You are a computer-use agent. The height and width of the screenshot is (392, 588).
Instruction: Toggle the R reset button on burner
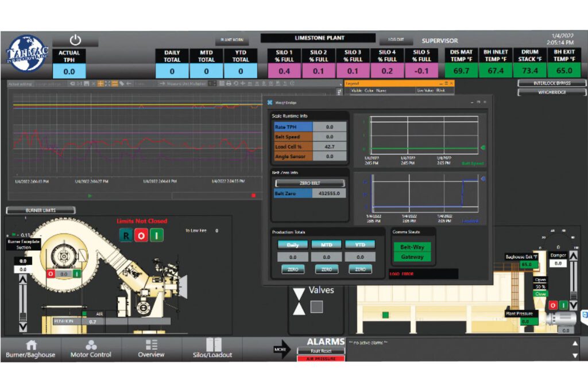coord(126,236)
